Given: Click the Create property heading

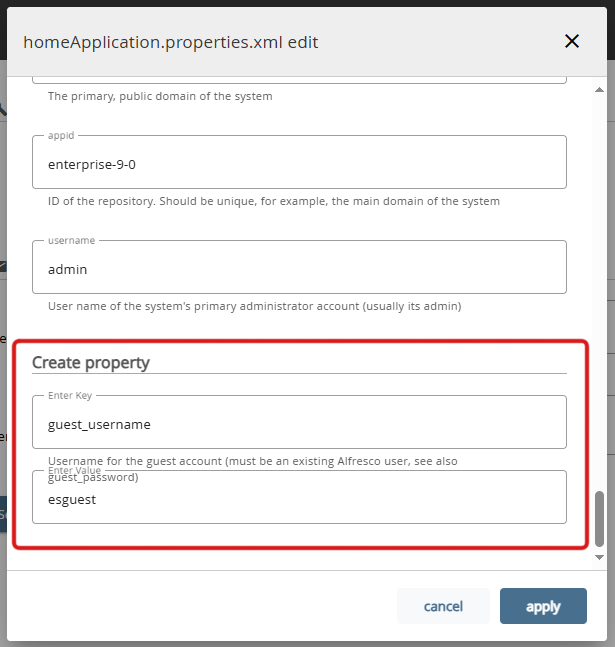Looking at the screenshot, I should click(91, 362).
